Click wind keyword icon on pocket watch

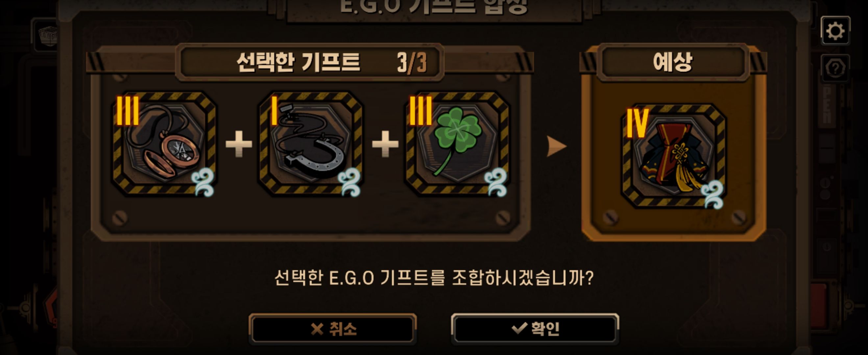coord(203,182)
